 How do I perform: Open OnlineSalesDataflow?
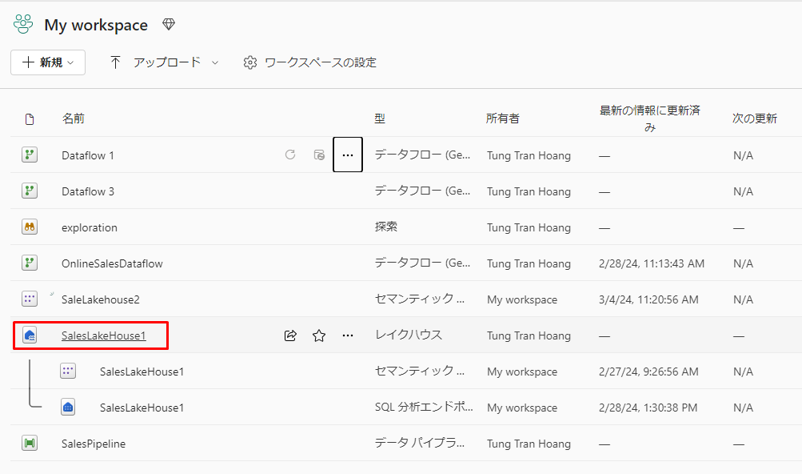click(x=112, y=263)
